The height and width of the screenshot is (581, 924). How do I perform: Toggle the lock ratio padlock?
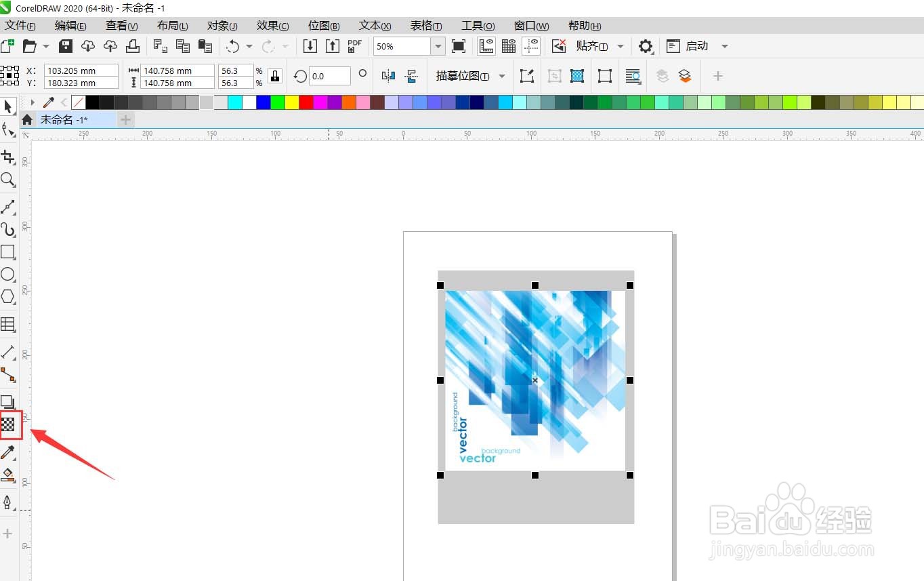tap(275, 76)
